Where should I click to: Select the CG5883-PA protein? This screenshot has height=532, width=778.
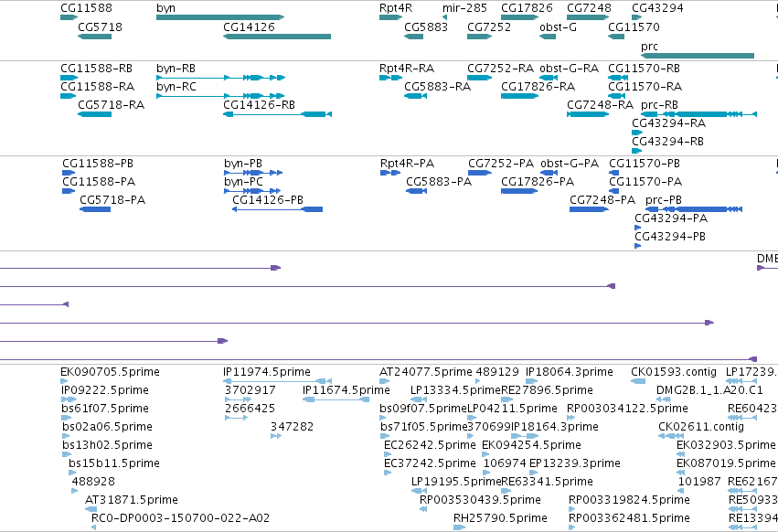(416, 191)
